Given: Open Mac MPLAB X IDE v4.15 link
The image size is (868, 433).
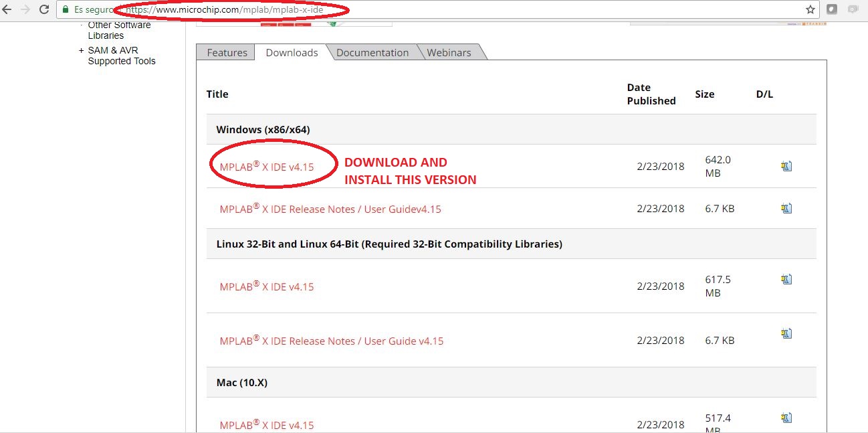Looking at the screenshot, I should tap(266, 425).
